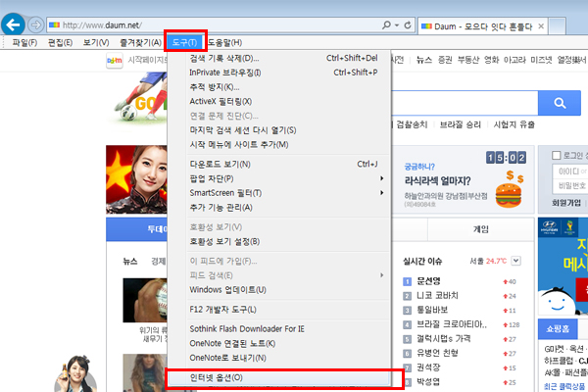Click the Forward navigation arrow
Image resolution: width=588 pixels, height=392 pixels.
(x=36, y=25)
